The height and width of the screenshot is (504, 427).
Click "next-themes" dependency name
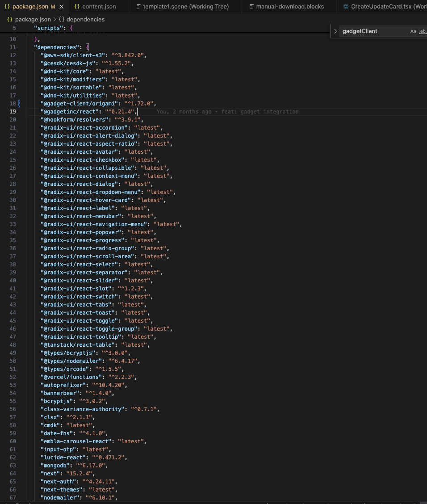pos(61,490)
